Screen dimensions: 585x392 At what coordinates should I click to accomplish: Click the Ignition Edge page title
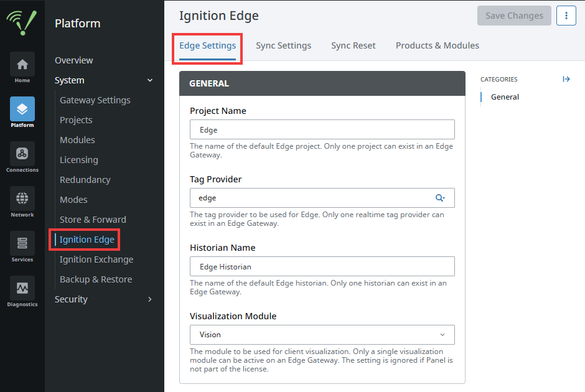pyautogui.click(x=218, y=16)
